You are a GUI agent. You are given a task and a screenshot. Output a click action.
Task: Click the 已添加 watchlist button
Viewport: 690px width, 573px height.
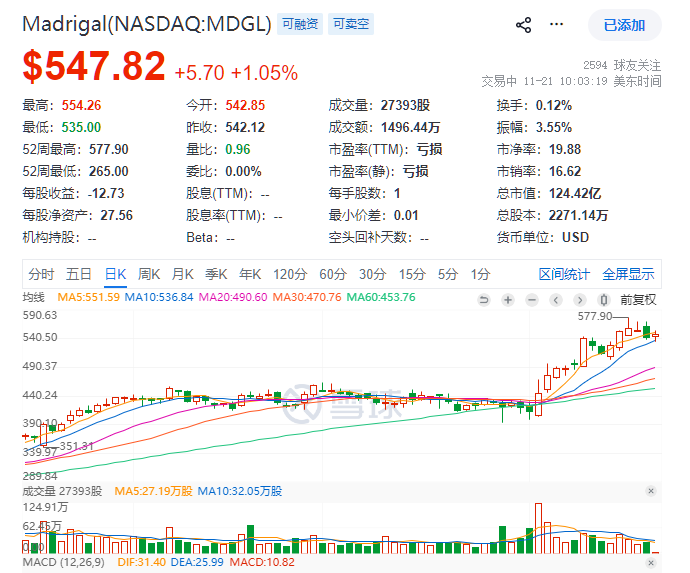coord(624,25)
